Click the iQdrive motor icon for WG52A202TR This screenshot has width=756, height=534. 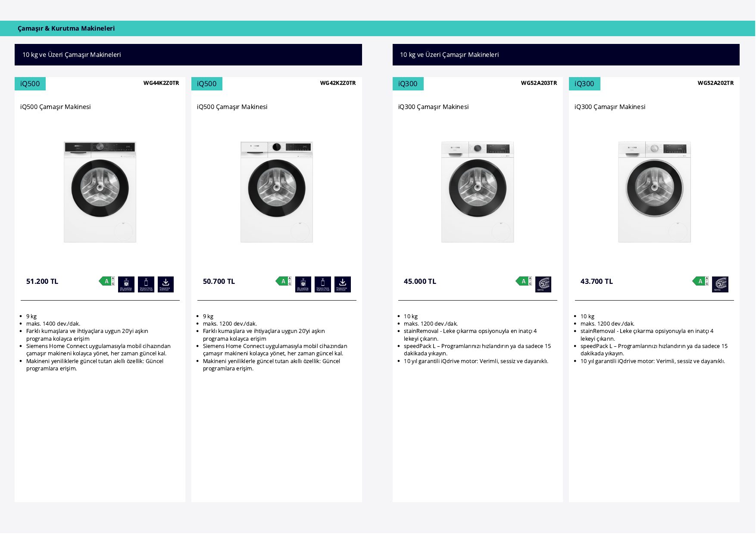[x=720, y=284]
